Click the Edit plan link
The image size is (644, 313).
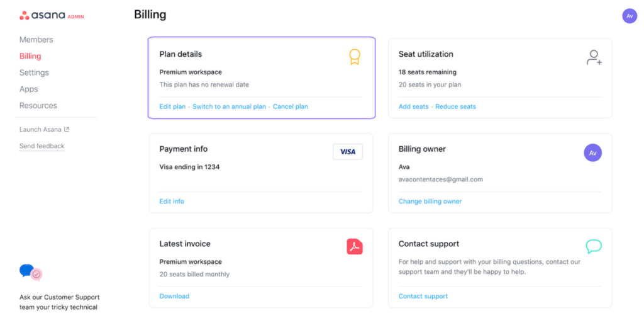(172, 106)
